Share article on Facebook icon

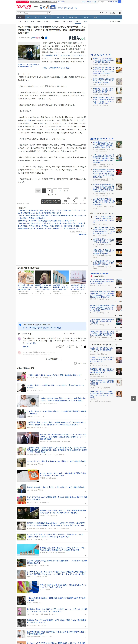coord(46,38)
